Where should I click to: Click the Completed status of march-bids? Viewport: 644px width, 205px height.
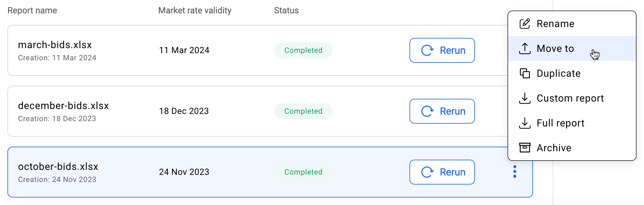pyautogui.click(x=303, y=50)
